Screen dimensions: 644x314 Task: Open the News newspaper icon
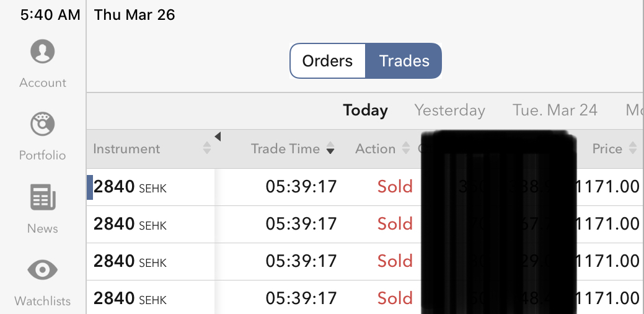43,197
